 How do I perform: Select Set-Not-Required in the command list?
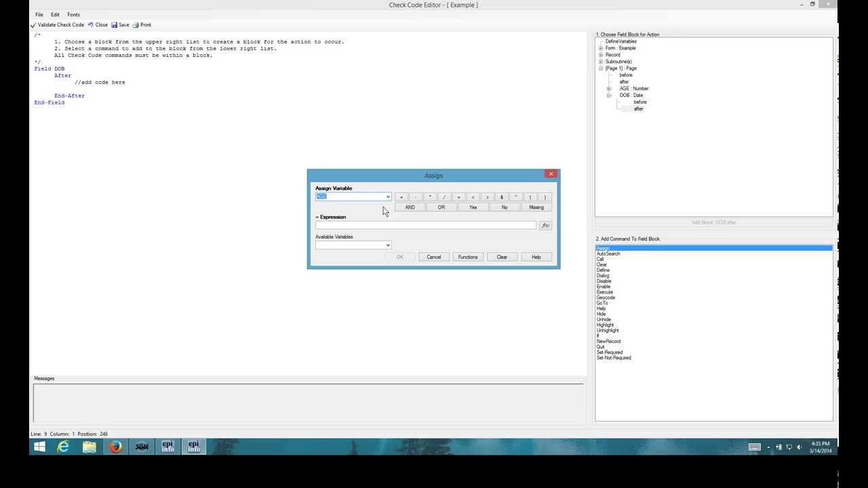[x=614, y=358]
